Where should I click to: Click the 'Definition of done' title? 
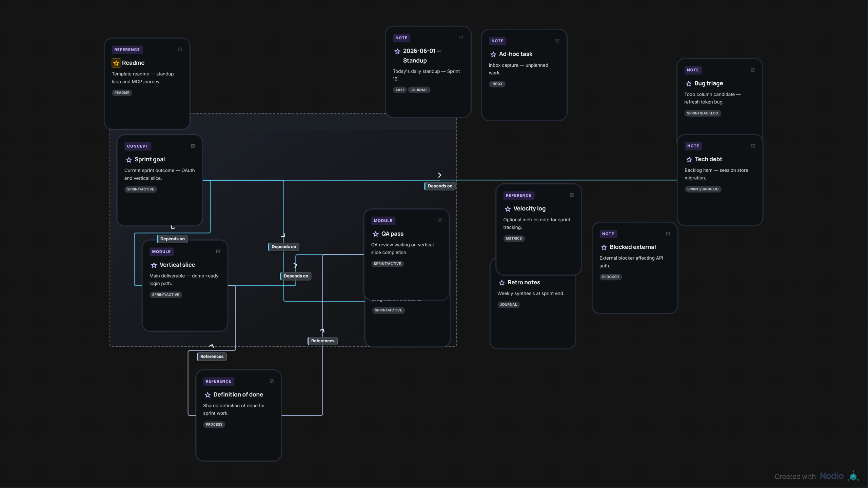click(238, 395)
